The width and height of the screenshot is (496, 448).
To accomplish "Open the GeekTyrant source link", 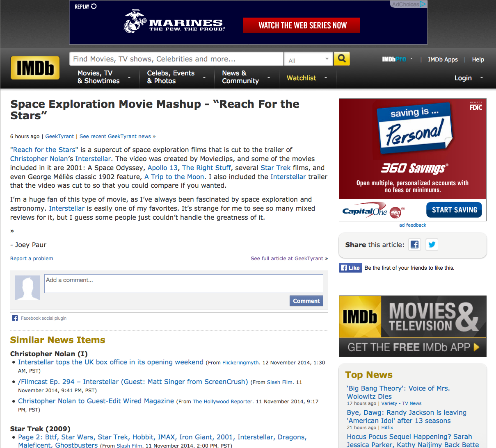I will coord(59,136).
